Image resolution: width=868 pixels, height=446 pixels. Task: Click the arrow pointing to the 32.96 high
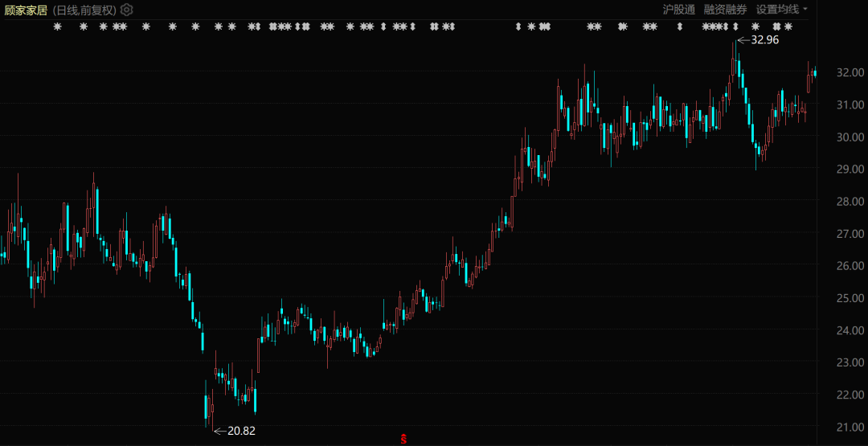pyautogui.click(x=743, y=39)
